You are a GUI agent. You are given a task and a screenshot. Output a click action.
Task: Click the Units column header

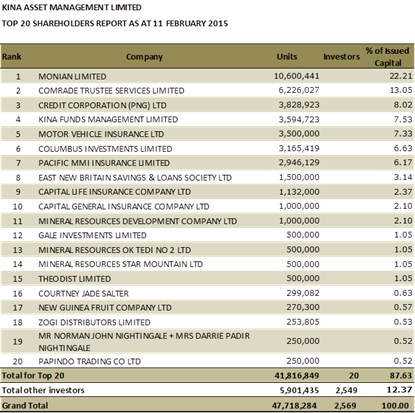tap(287, 57)
